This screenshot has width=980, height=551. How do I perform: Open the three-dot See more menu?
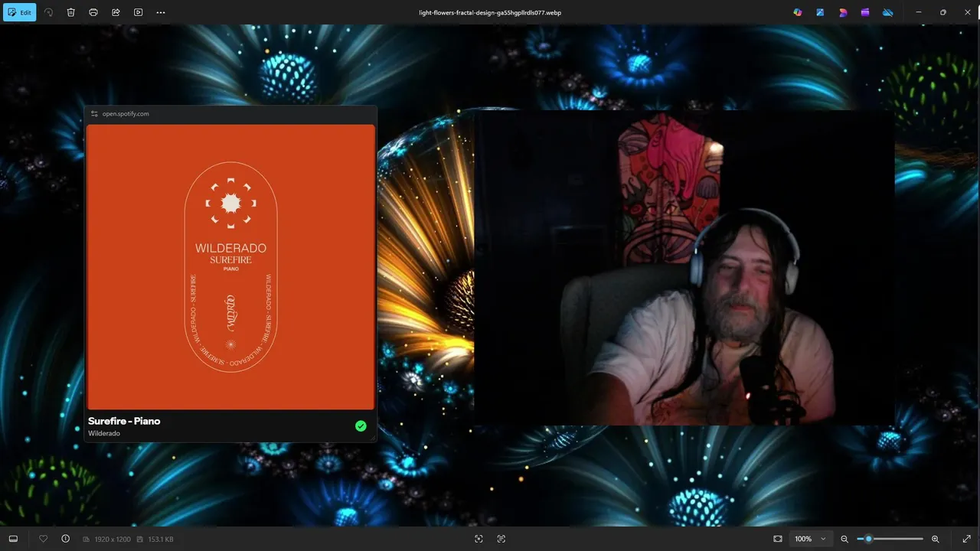pos(160,12)
